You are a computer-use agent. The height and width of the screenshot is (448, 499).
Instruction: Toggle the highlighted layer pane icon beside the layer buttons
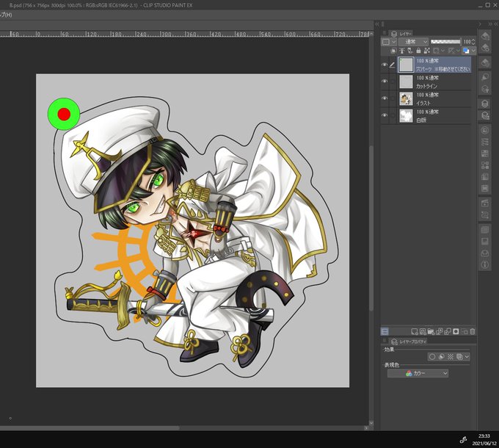coord(385,331)
